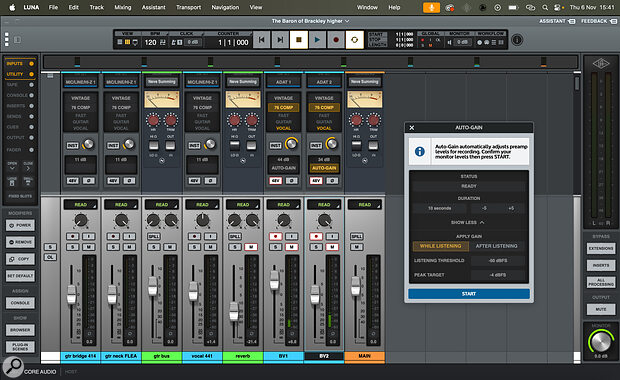Click the OL button in master column

pyautogui.click(x=50, y=257)
